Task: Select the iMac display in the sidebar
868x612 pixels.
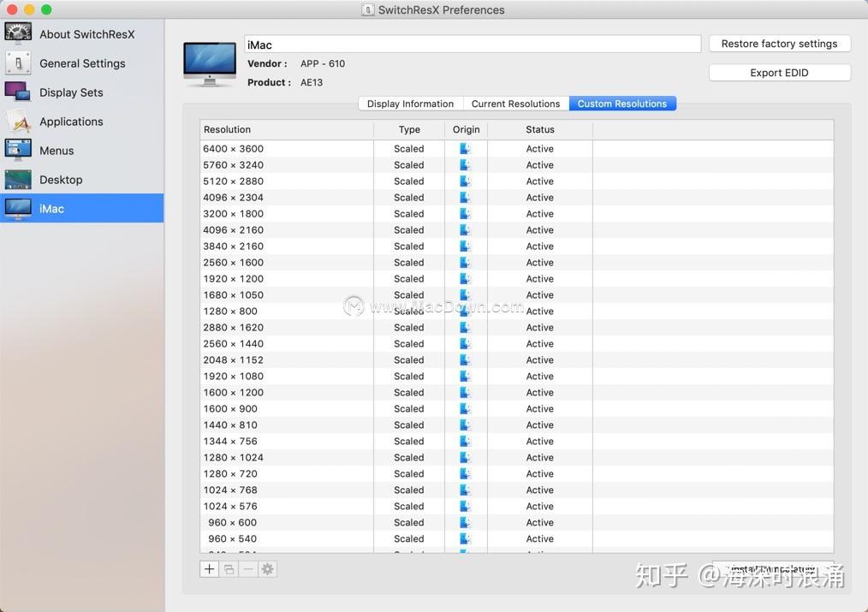Action: 51,208
